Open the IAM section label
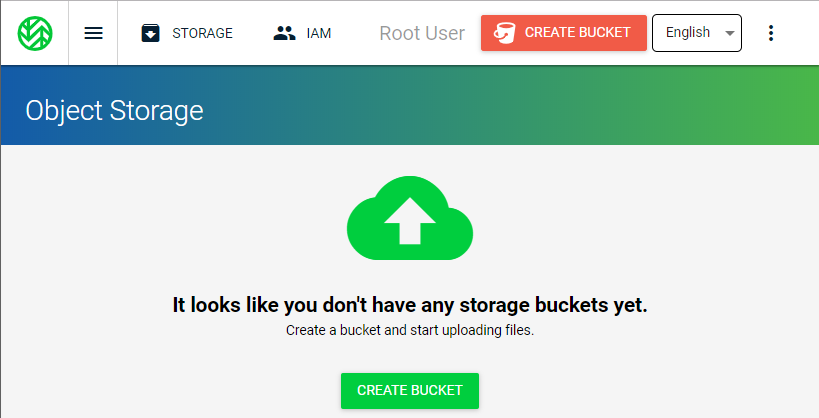 pos(319,33)
